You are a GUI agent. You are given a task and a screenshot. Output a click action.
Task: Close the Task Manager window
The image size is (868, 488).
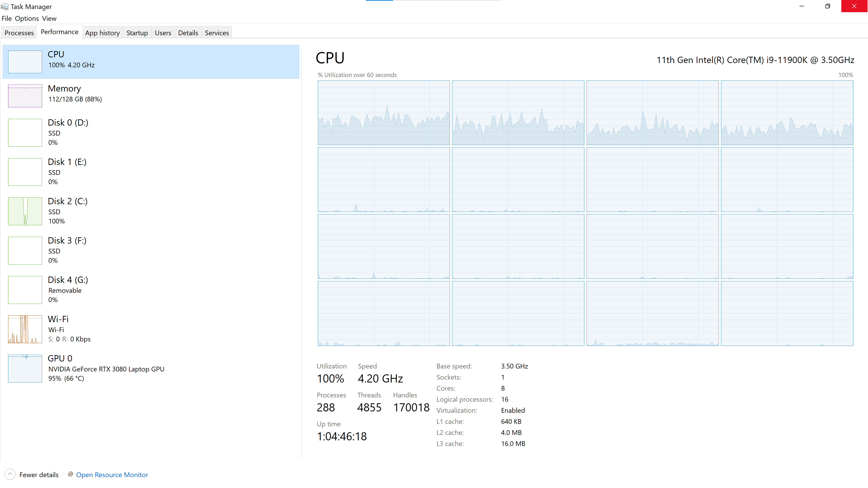pos(854,6)
